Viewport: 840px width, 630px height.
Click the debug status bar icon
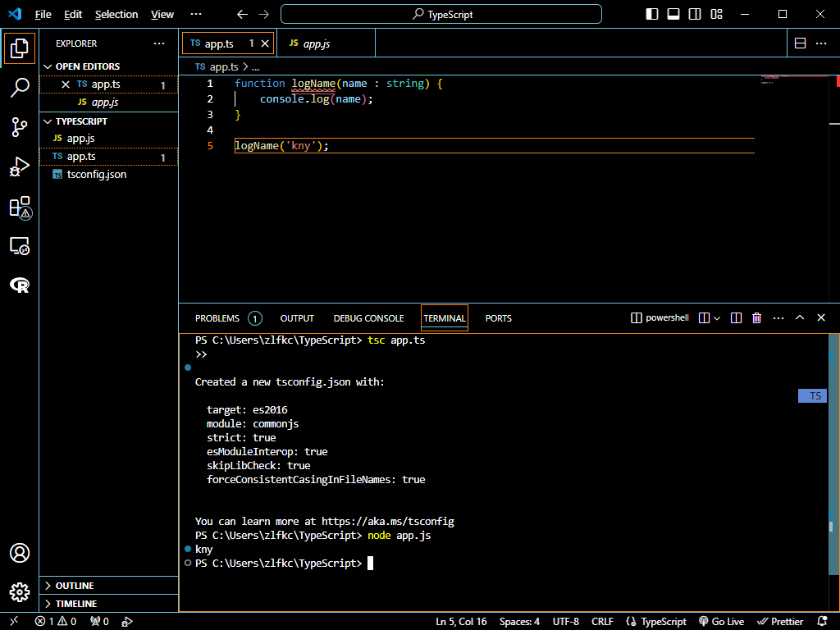click(127, 622)
